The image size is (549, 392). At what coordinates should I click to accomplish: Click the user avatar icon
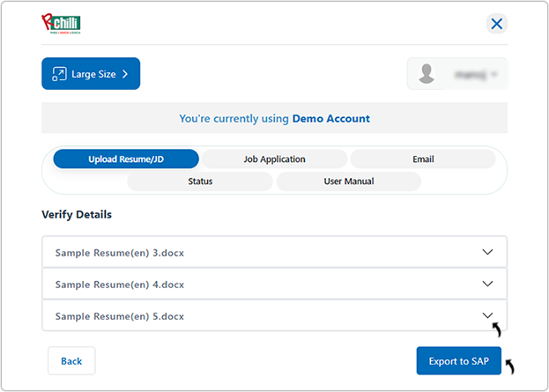427,74
